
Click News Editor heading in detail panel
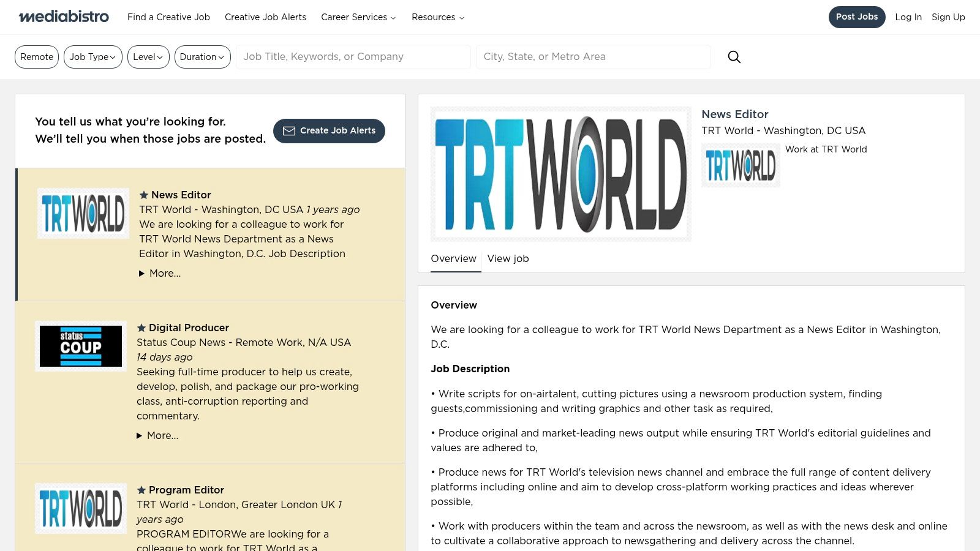pos(734,114)
